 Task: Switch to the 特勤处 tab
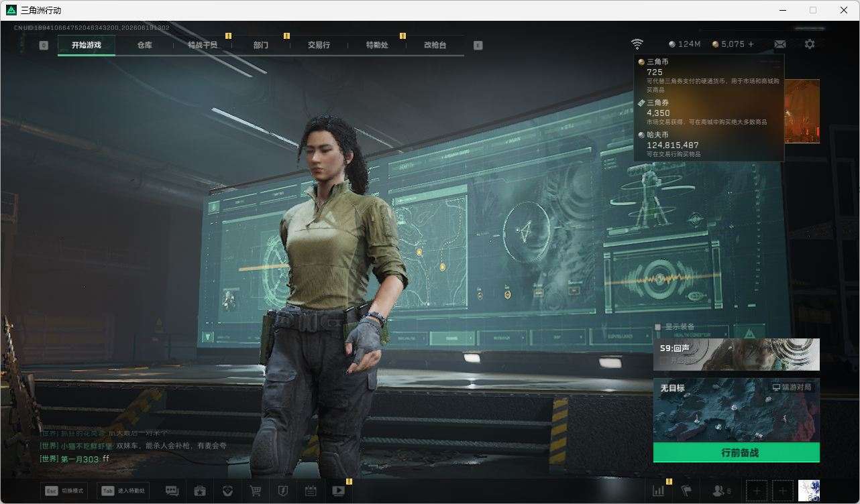377,45
